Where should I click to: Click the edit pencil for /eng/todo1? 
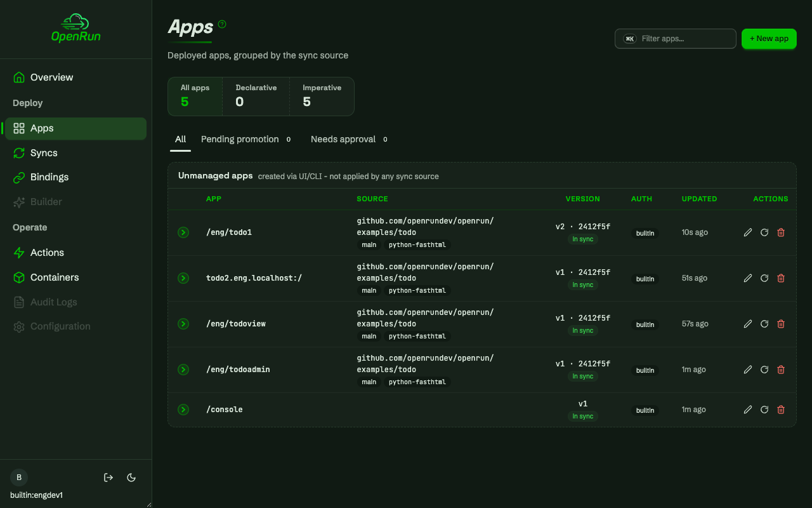(748, 232)
